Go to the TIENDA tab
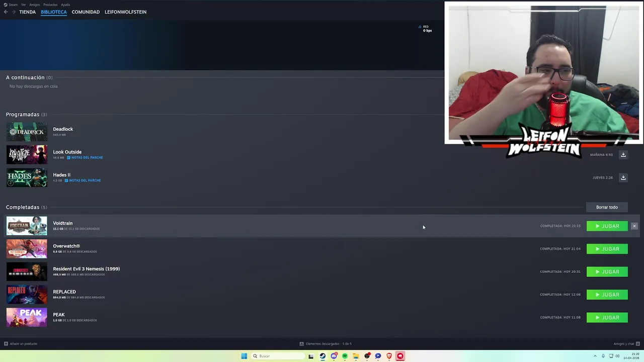644x362 pixels. click(x=28, y=12)
